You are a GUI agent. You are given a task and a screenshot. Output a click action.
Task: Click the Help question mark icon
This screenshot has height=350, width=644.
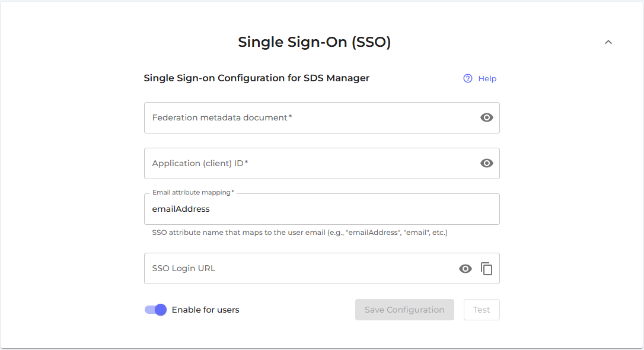(468, 78)
